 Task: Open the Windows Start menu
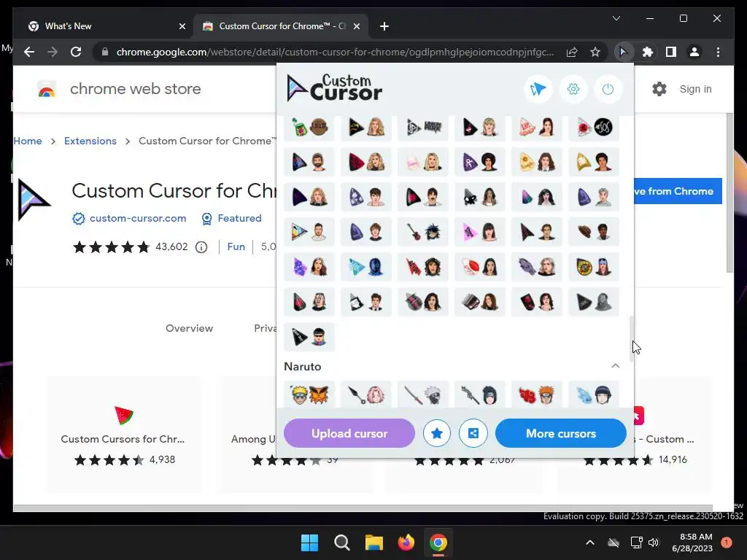tap(309, 542)
